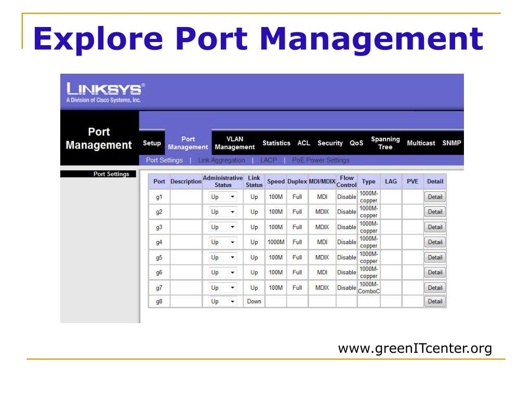Screen dimensions: 532x399
Task: Click the Type column header
Action: tap(368, 181)
